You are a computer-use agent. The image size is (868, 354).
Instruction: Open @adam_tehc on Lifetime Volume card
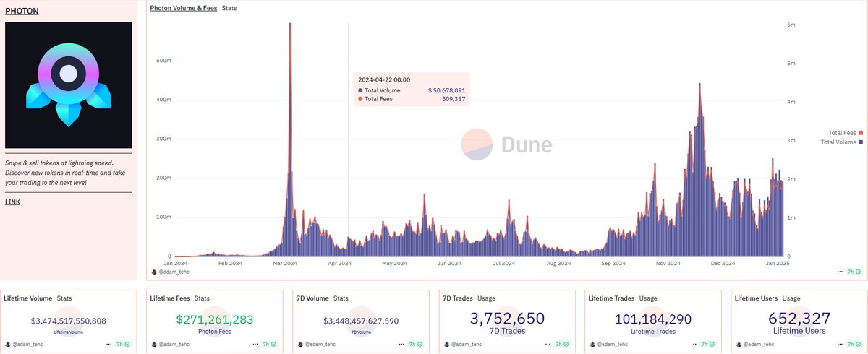click(27, 345)
